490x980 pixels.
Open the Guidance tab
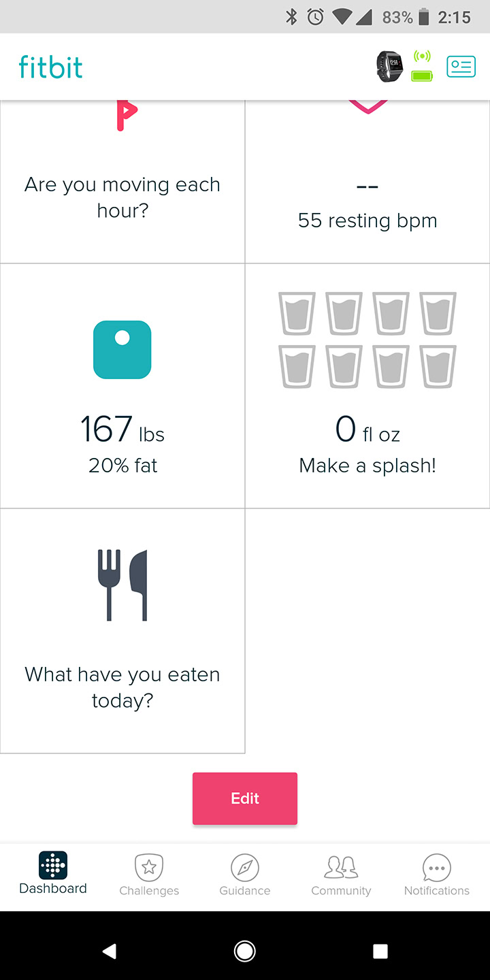point(245,876)
